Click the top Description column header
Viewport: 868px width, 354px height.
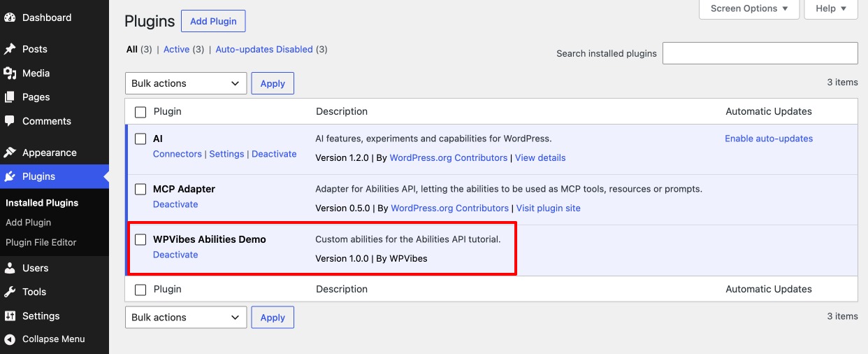(342, 111)
